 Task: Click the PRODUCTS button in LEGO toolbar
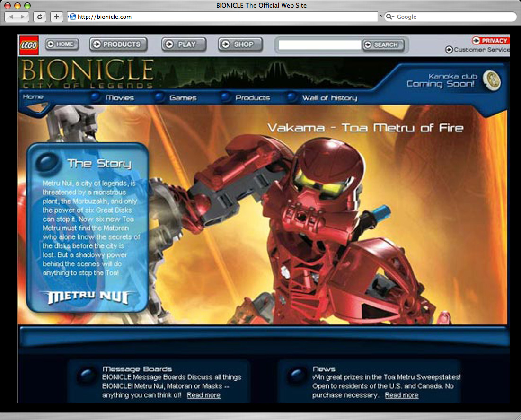point(118,44)
